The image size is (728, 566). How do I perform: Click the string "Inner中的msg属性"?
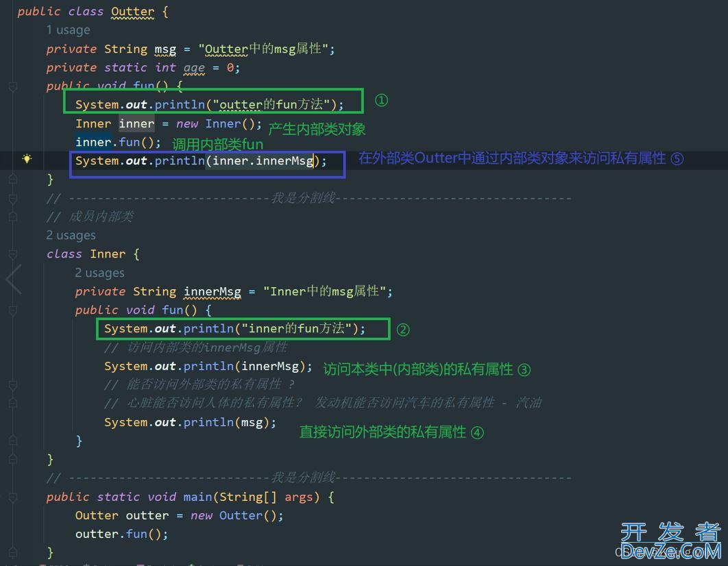coord(325,291)
